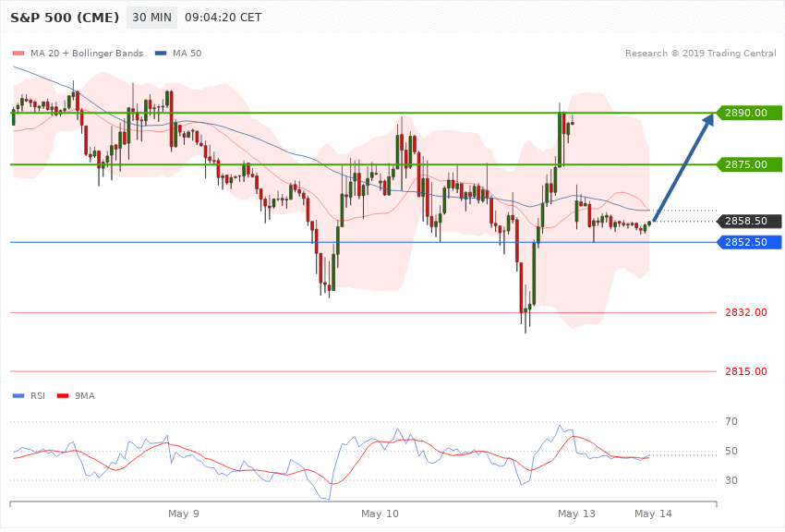
Task: Click the May 14 date axis label
Action: pos(653,514)
